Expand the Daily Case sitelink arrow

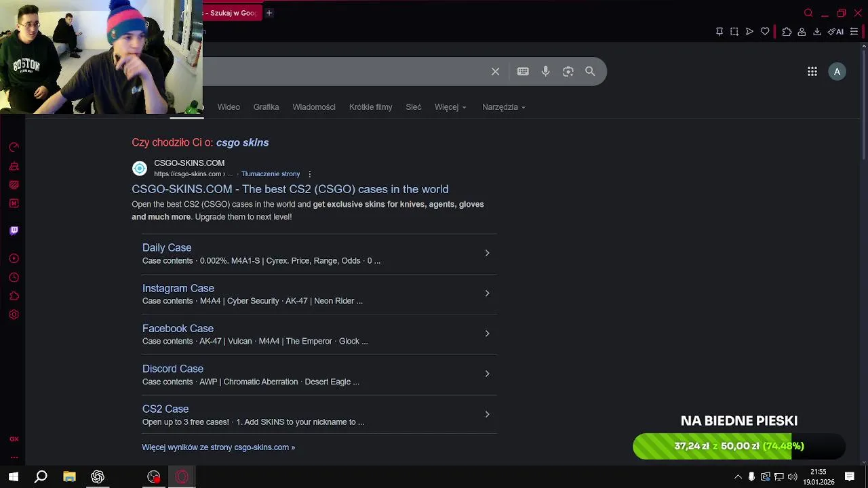pyautogui.click(x=487, y=253)
